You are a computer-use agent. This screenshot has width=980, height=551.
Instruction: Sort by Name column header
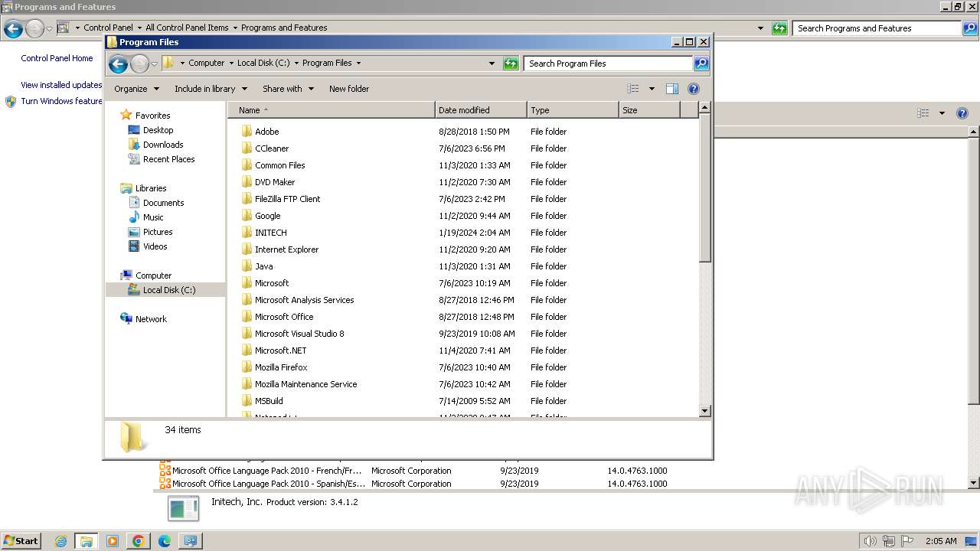point(331,110)
